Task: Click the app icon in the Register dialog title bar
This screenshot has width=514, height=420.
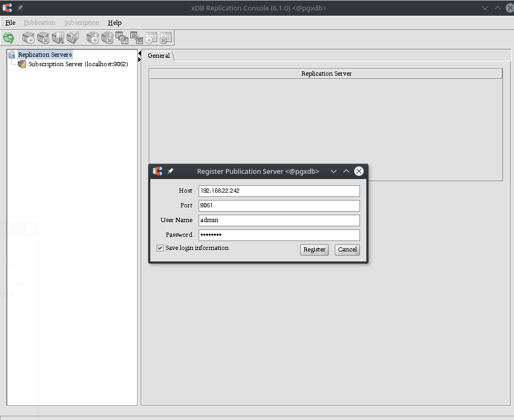Action: pos(158,171)
